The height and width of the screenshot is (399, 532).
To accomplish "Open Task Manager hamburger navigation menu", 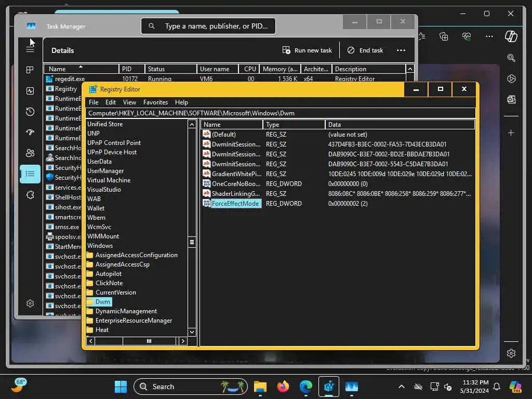I will pyautogui.click(x=30, y=49).
